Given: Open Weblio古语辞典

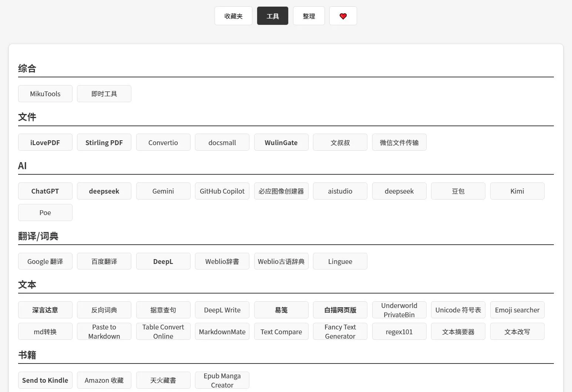Looking at the screenshot, I should 281,261.
